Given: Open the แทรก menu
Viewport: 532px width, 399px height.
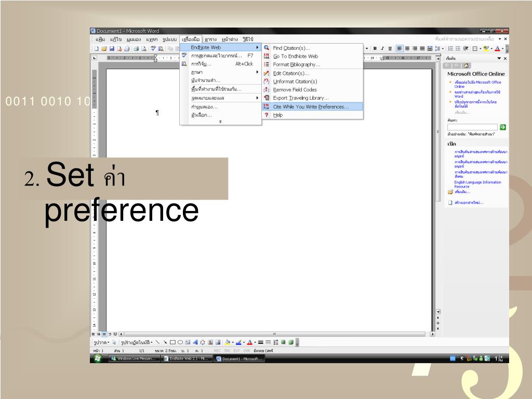Looking at the screenshot, I should [152, 39].
